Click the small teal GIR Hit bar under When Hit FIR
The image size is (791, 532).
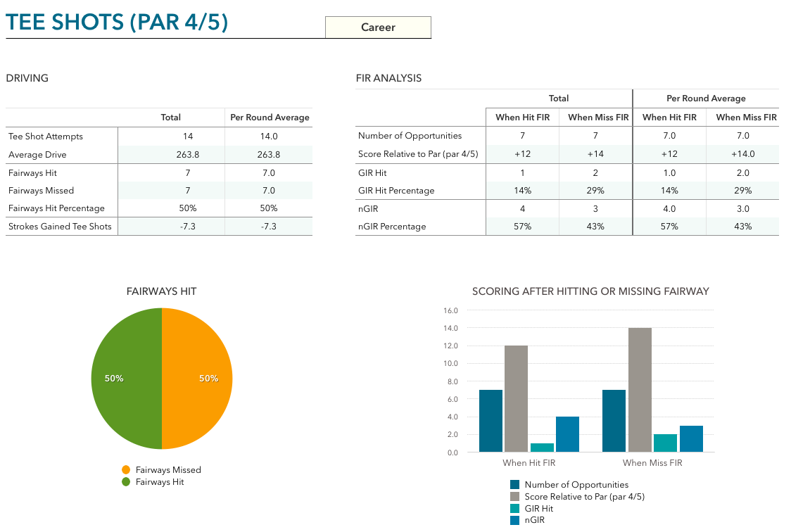[x=542, y=447]
